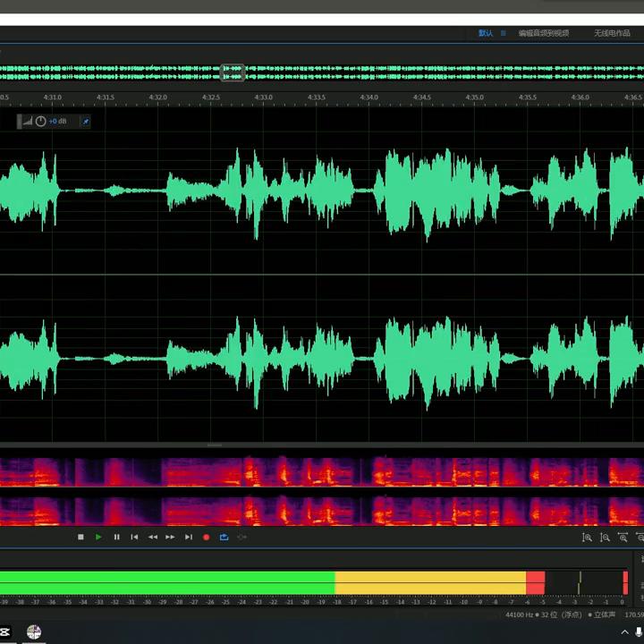The width and height of the screenshot is (644, 644).
Task: Toggle loop playback
Action: pos(224,537)
